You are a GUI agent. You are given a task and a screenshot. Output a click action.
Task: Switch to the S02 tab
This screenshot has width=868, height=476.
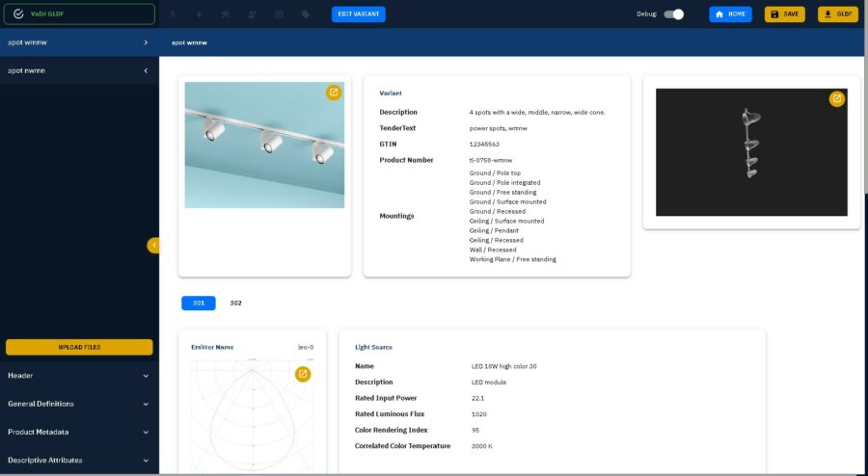235,303
